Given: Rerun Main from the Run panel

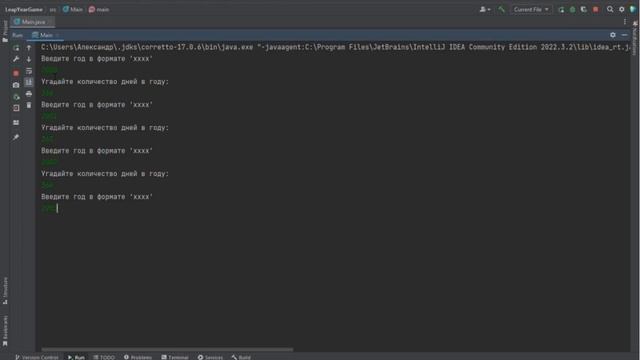Looking at the screenshot, I should pyautogui.click(x=16, y=48).
